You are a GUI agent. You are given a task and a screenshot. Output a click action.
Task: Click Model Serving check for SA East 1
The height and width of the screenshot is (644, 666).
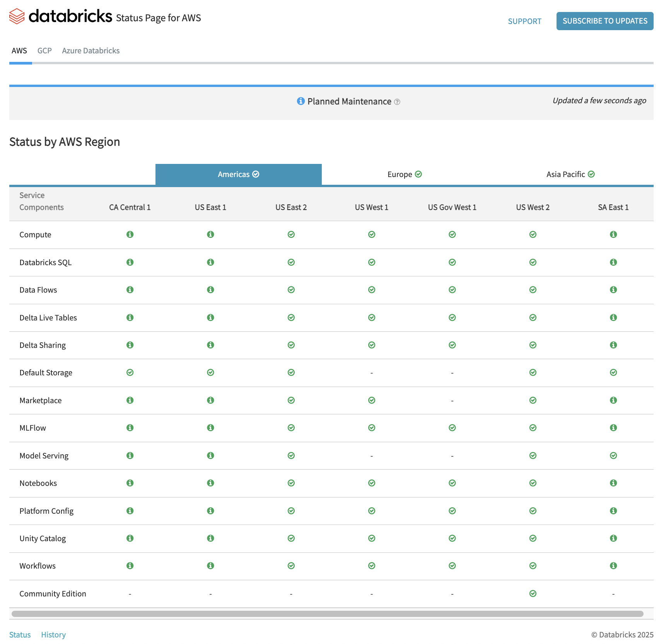[x=613, y=455]
